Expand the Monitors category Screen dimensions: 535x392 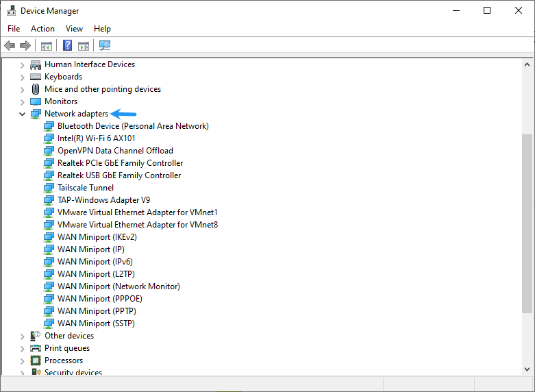[x=23, y=101]
